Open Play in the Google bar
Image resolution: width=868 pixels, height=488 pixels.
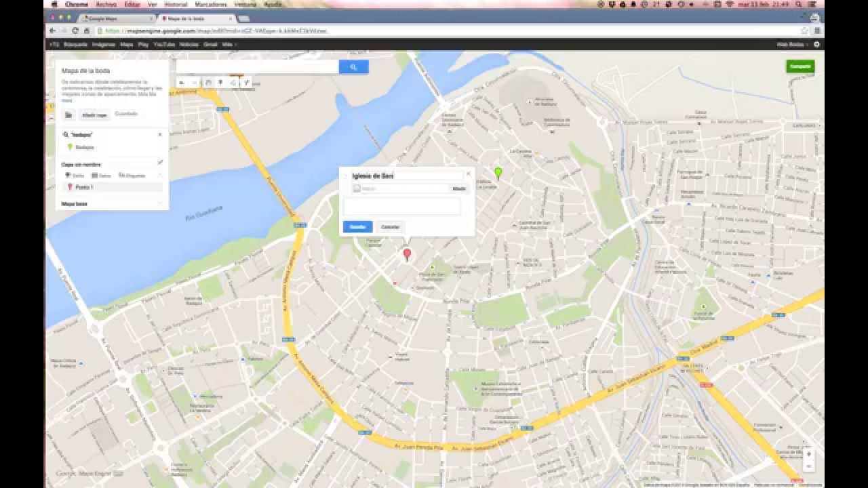pos(143,44)
